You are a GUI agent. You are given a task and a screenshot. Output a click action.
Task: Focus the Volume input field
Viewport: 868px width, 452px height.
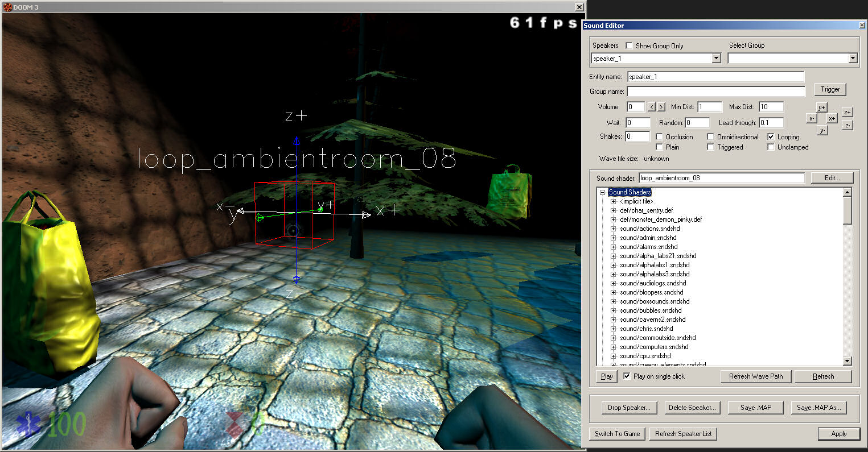[636, 107]
